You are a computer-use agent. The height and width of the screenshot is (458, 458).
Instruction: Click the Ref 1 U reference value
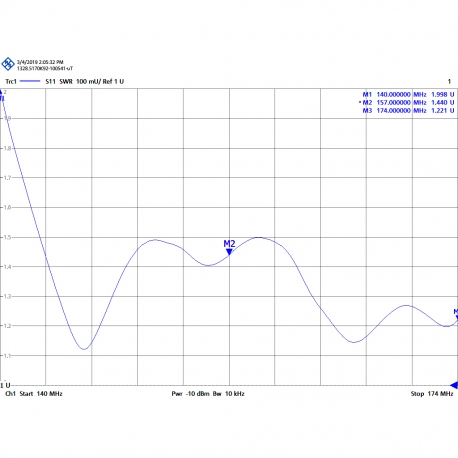(113, 81)
